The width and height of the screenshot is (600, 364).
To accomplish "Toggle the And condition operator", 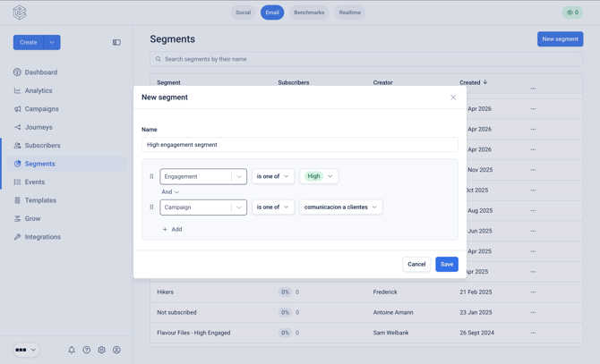I will pos(170,191).
